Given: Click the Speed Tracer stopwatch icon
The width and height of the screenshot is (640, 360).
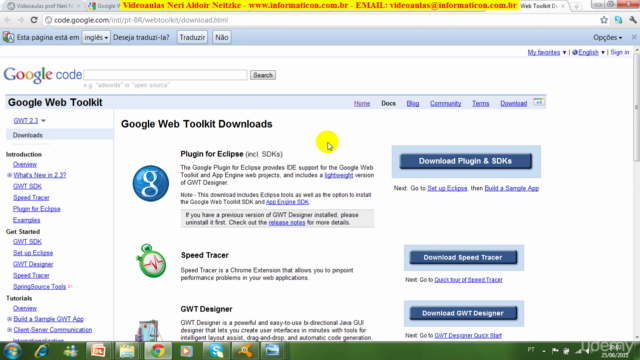Looking at the screenshot, I should click(x=151, y=261).
